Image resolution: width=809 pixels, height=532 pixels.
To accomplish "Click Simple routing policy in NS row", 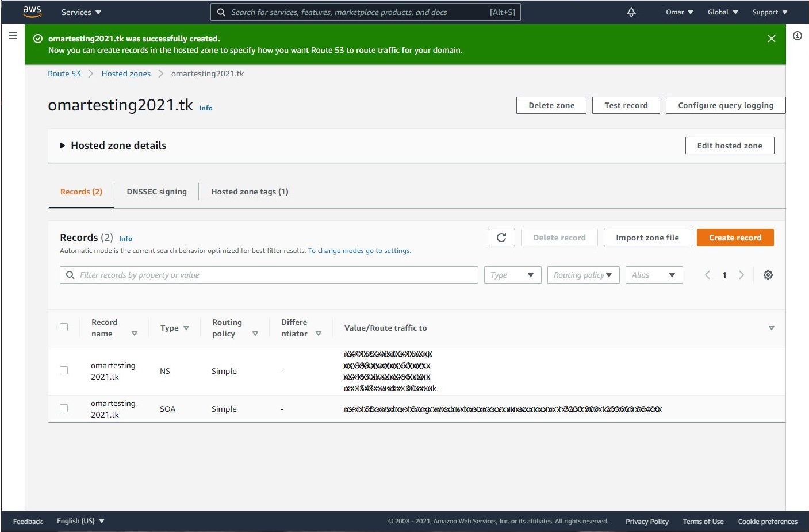I will coord(224,371).
